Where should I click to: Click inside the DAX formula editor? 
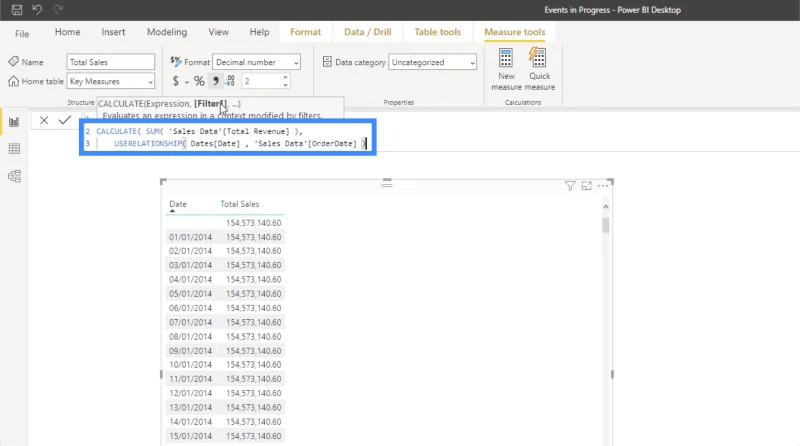228,137
